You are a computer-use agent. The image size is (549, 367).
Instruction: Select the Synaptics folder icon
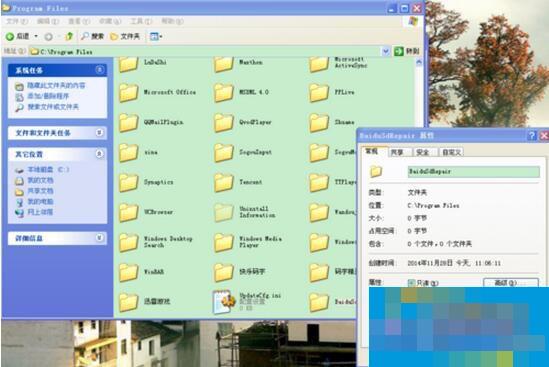(x=128, y=183)
